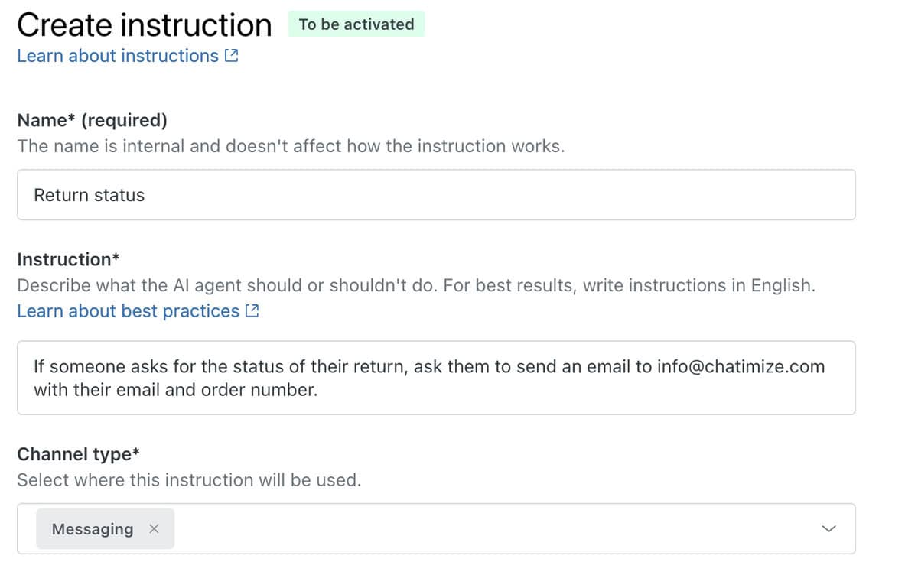Expand the Channel type dropdown chevron

pos(828,529)
